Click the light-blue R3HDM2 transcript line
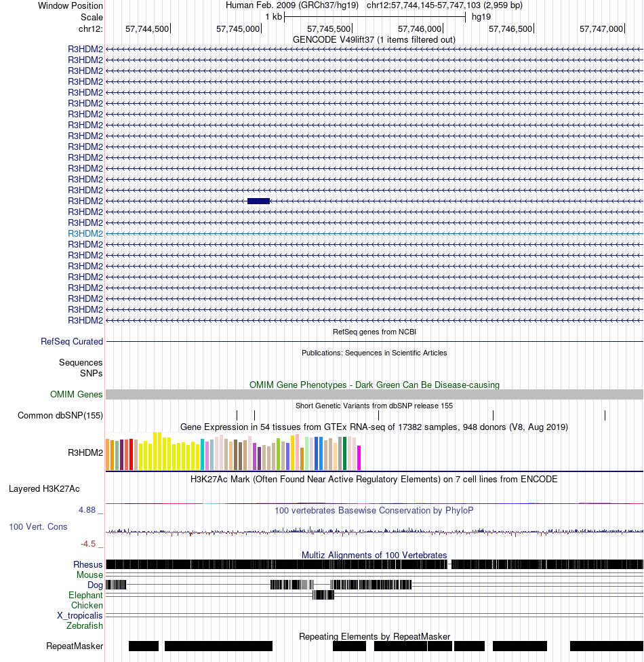The image size is (644, 662). [x=374, y=233]
